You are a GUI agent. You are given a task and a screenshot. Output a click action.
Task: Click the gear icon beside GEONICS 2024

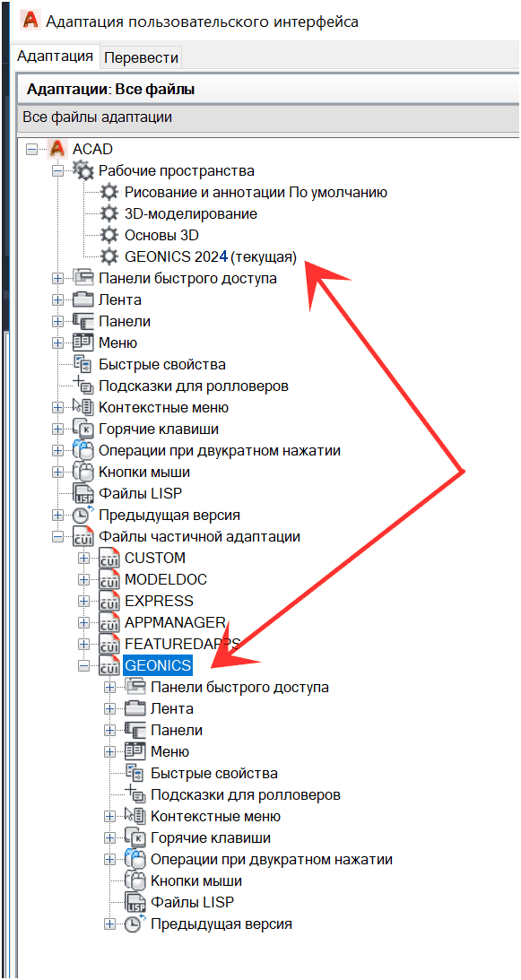109,256
